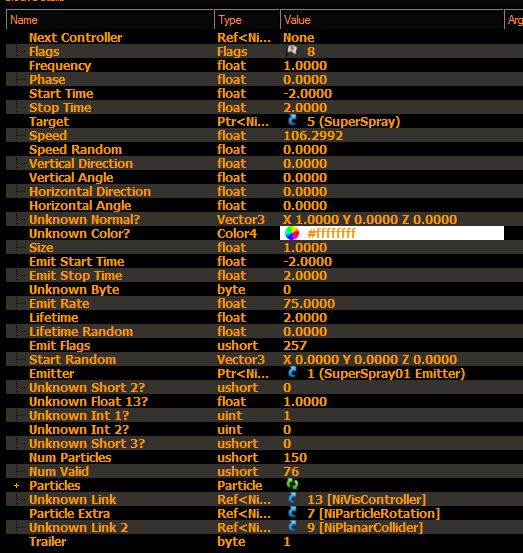Select the Num Particles row
Viewport: 523px width, 553px height.
[264, 457]
